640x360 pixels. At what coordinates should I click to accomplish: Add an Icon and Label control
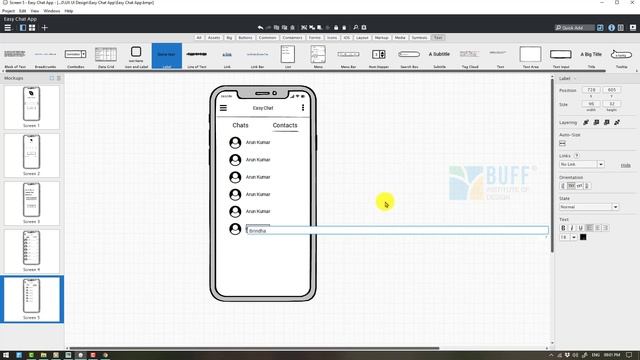tap(136, 57)
